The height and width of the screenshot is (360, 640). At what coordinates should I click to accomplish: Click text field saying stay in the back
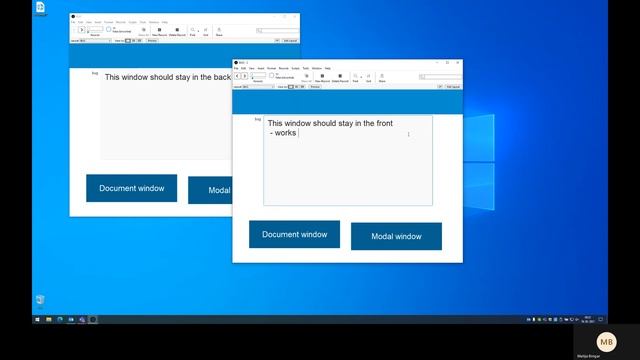point(167,115)
